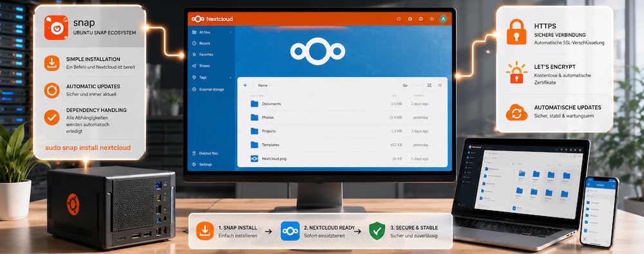Click the refresh icon beside Automatic Updates
This screenshot has height=254, width=644.
(52, 90)
